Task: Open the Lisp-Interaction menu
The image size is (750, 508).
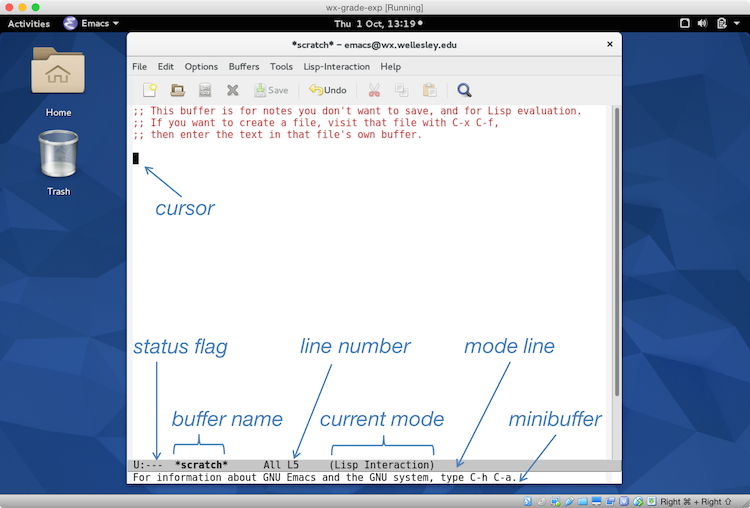Action: [x=336, y=66]
